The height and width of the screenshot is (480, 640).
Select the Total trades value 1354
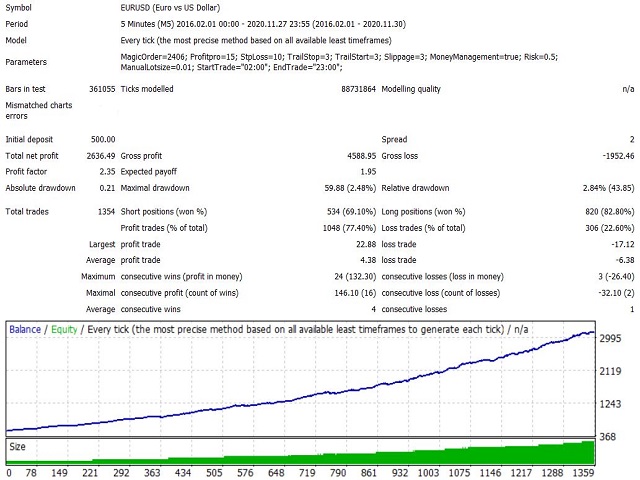pyautogui.click(x=107, y=212)
